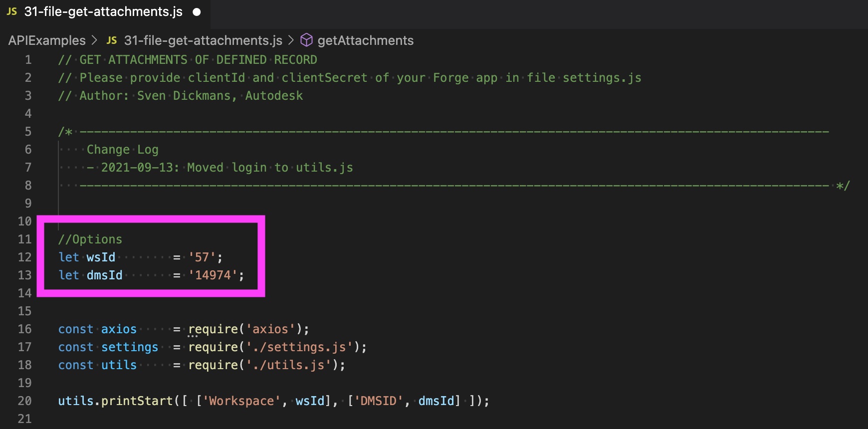
Task: Click the require call on the axios line
Action: click(x=213, y=329)
